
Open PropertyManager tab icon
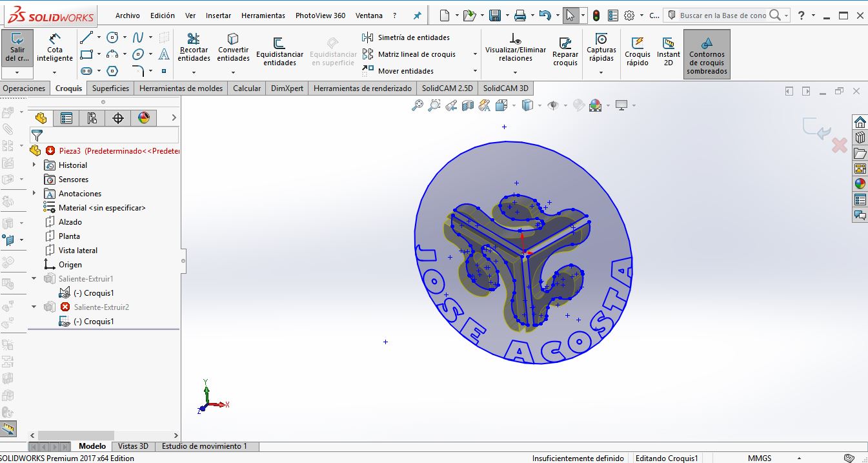[x=66, y=118]
